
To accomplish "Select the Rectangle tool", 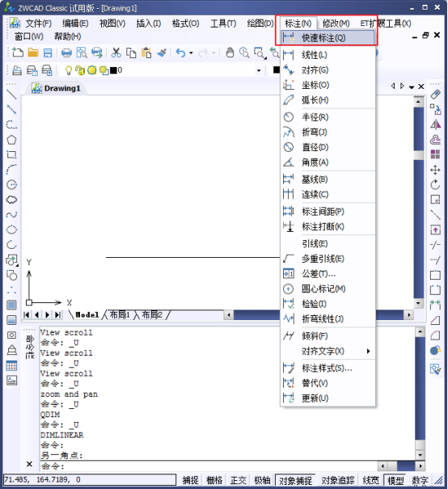I will click(11, 154).
